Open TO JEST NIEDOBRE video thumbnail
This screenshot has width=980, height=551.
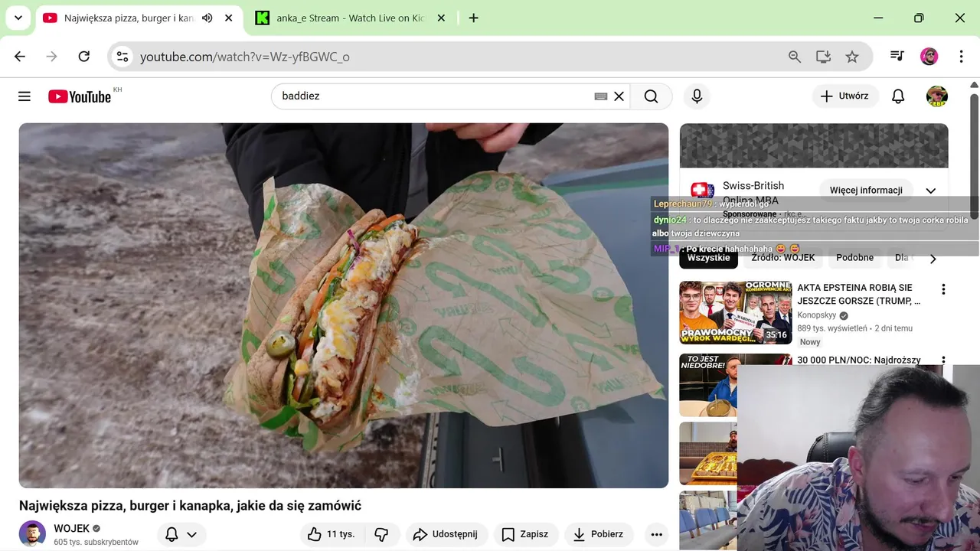click(x=708, y=385)
